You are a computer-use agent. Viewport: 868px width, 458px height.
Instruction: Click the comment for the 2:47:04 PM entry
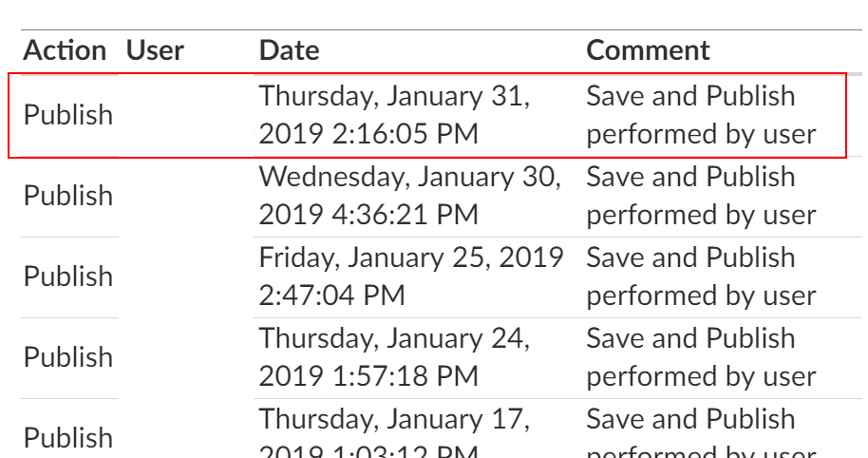(x=701, y=277)
